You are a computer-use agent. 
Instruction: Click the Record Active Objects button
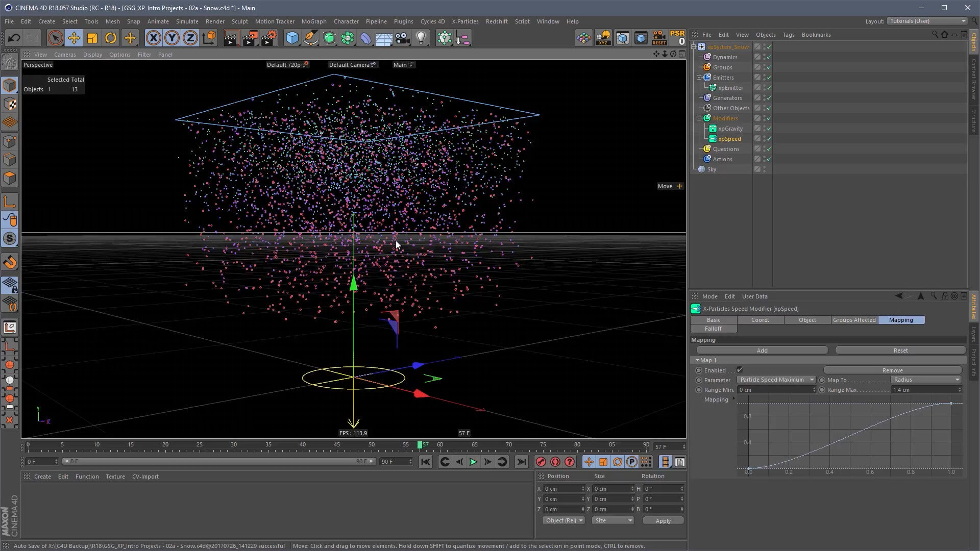(541, 462)
